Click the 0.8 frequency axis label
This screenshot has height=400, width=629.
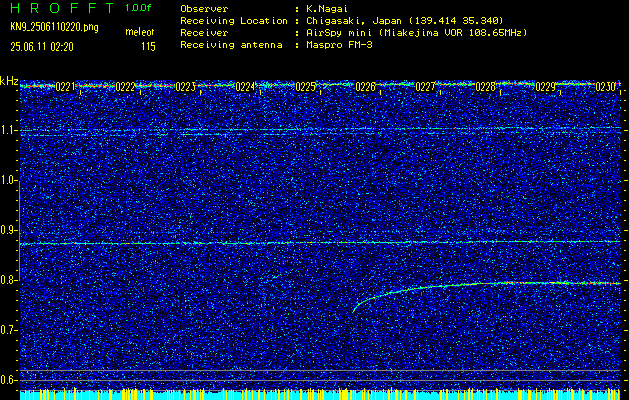click(x=8, y=280)
